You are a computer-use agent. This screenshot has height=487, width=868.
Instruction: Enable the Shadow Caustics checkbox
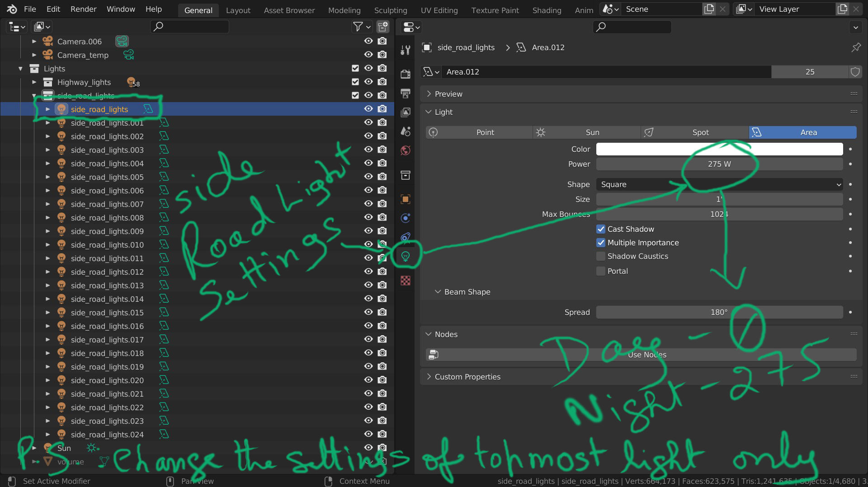click(601, 256)
